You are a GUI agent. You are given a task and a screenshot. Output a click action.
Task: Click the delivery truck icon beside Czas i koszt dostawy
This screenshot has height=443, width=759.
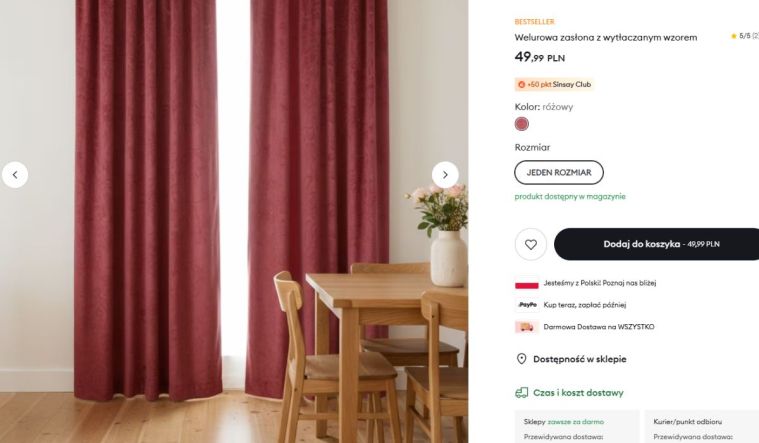(521, 393)
